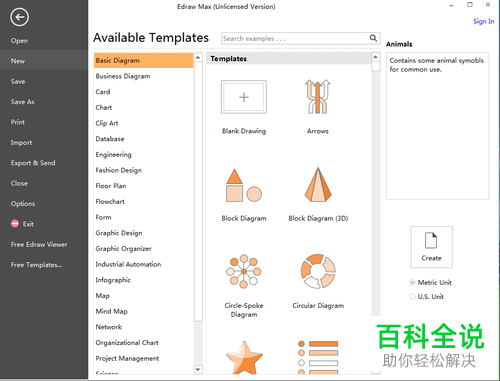Click the Create document icon button
Viewport: 500px width, 381px height.
point(431,247)
